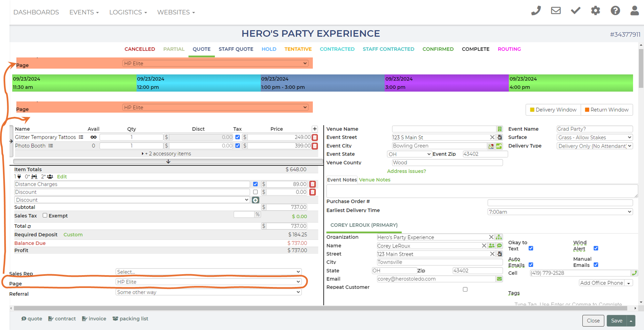644x330 pixels.
Task: Open Add Office Phone dropdown
Action: click(605, 283)
